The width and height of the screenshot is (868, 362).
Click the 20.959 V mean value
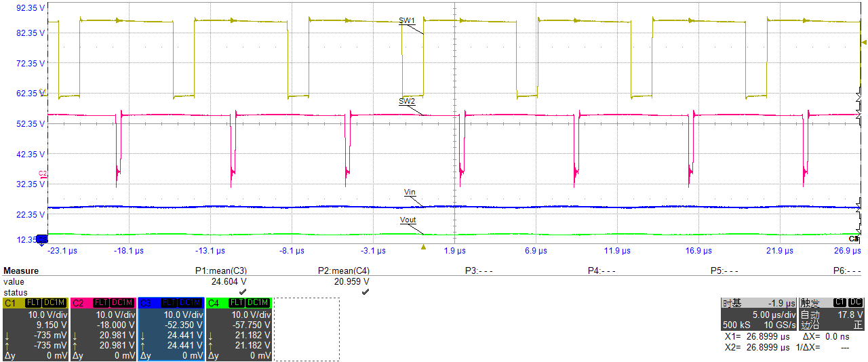(x=352, y=281)
